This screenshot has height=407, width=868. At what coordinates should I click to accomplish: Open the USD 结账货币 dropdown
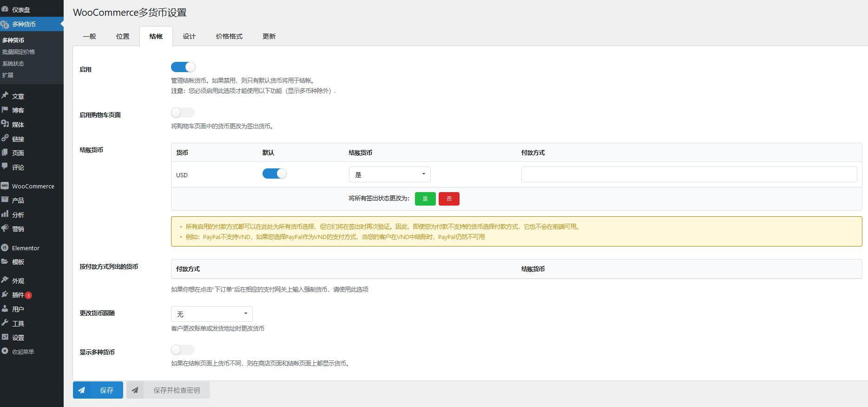click(x=389, y=174)
